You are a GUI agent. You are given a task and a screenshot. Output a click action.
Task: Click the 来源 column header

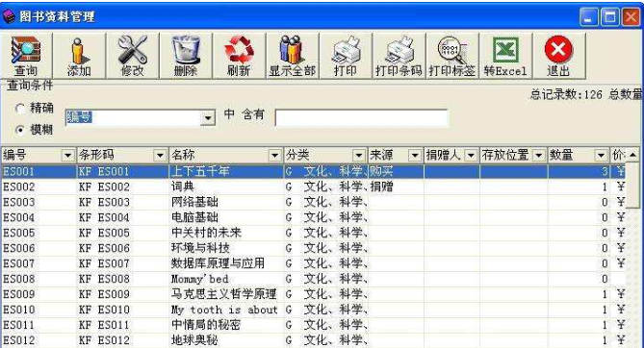click(396, 156)
